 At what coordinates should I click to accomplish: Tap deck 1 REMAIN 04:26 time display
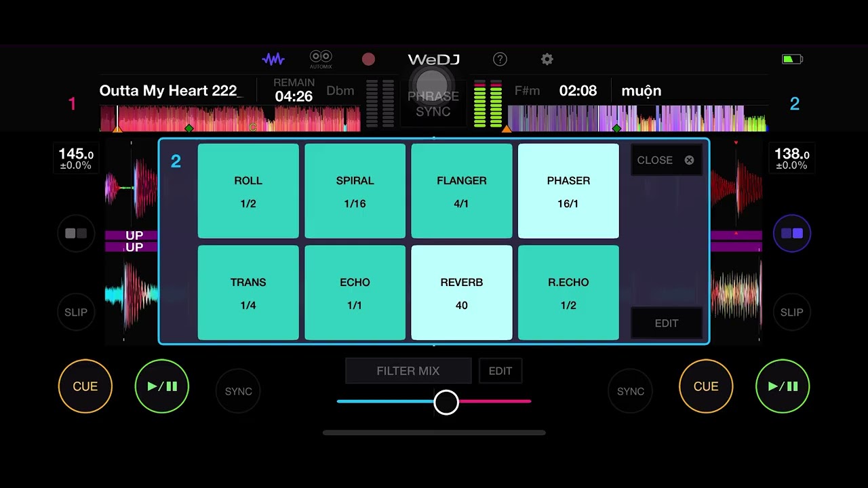pyautogui.click(x=294, y=90)
